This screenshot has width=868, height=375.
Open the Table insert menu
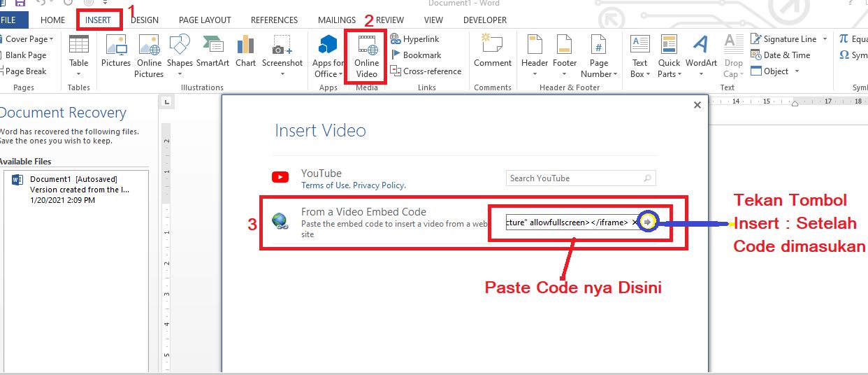click(x=79, y=56)
